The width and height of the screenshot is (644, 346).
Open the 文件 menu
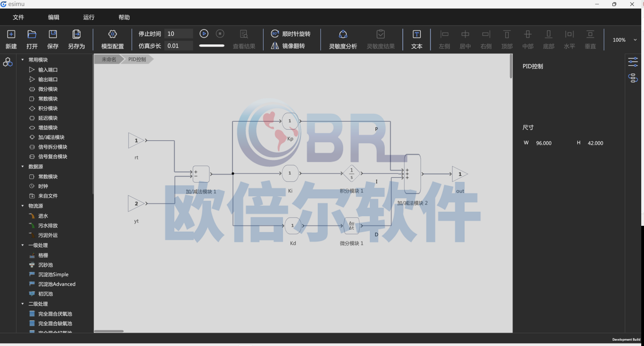point(18,17)
